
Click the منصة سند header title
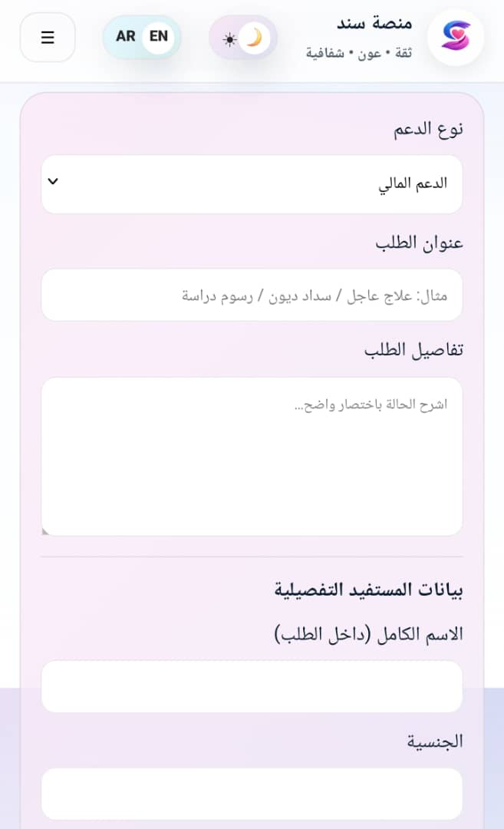376,24
